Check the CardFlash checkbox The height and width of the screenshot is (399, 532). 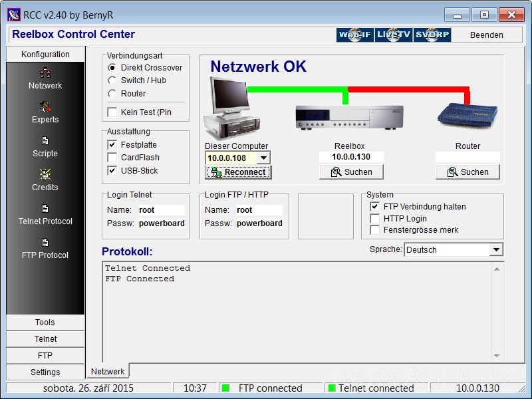112,158
